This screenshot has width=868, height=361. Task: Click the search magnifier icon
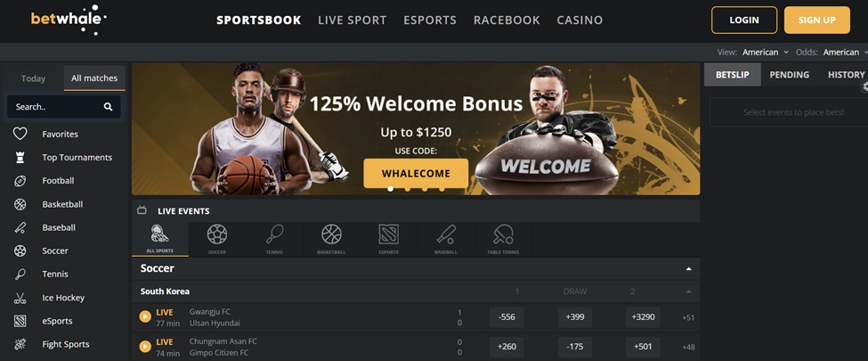point(108,107)
